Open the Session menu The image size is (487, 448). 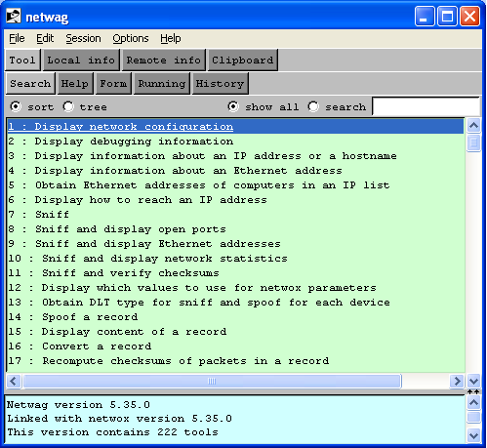point(83,38)
